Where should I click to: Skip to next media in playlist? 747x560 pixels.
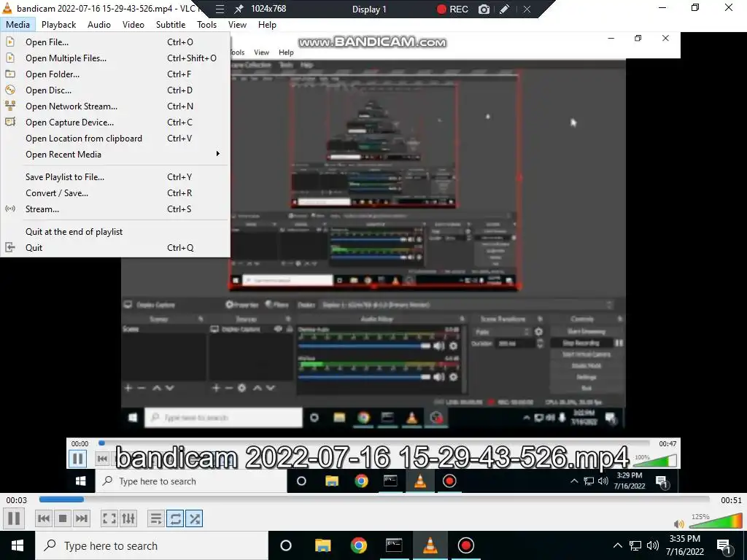[82, 518]
